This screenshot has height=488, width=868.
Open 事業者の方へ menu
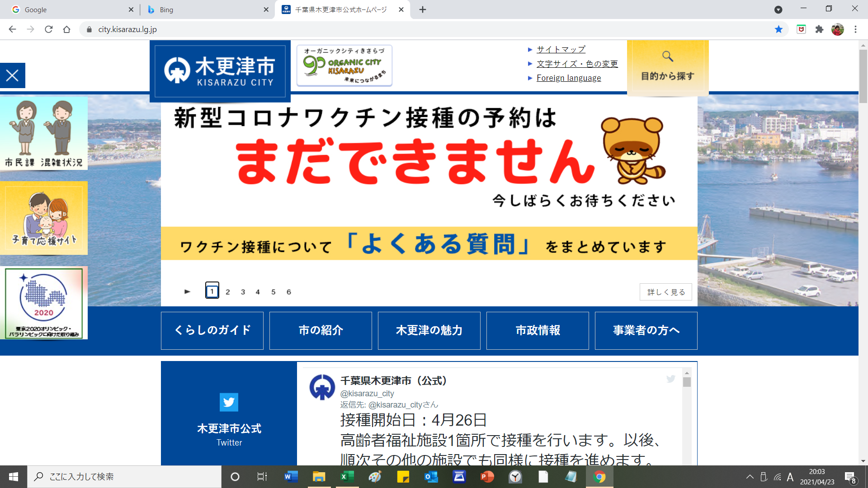coord(646,331)
